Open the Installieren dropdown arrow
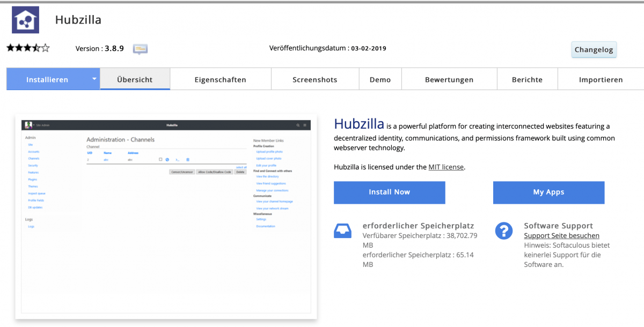The height and width of the screenshot is (327, 644). (93, 79)
